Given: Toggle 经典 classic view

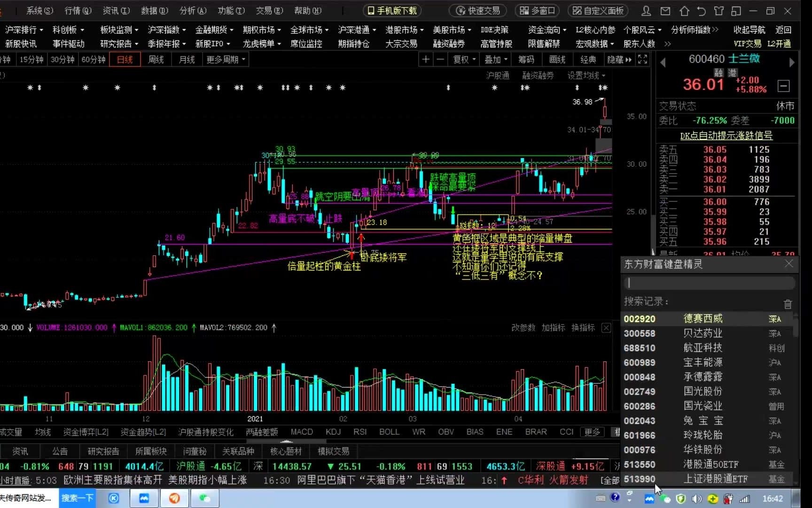Looking at the screenshot, I should point(588,59).
